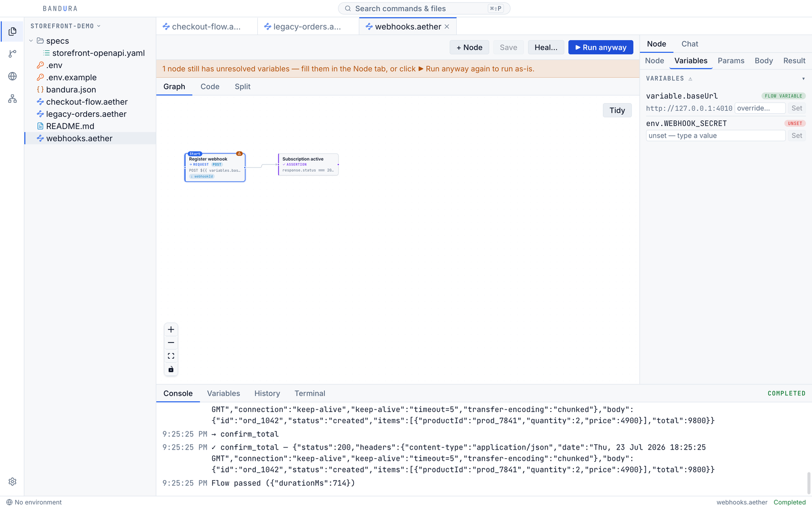
Task: Click the Tidy button
Action: point(617,110)
